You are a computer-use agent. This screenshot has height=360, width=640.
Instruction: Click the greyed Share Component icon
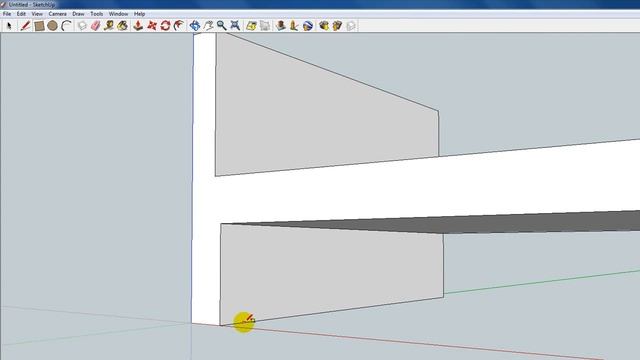click(x=351, y=26)
